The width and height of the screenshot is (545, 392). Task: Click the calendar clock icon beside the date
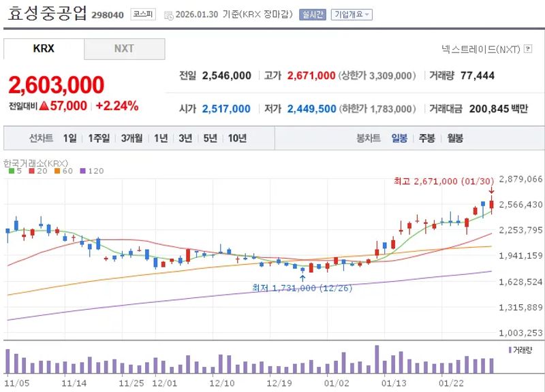tap(169, 15)
